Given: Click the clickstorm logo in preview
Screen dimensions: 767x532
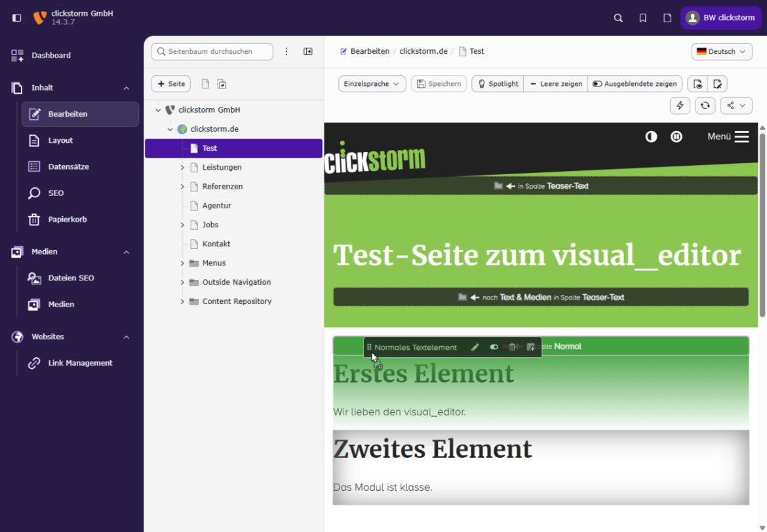Looking at the screenshot, I should click(375, 157).
